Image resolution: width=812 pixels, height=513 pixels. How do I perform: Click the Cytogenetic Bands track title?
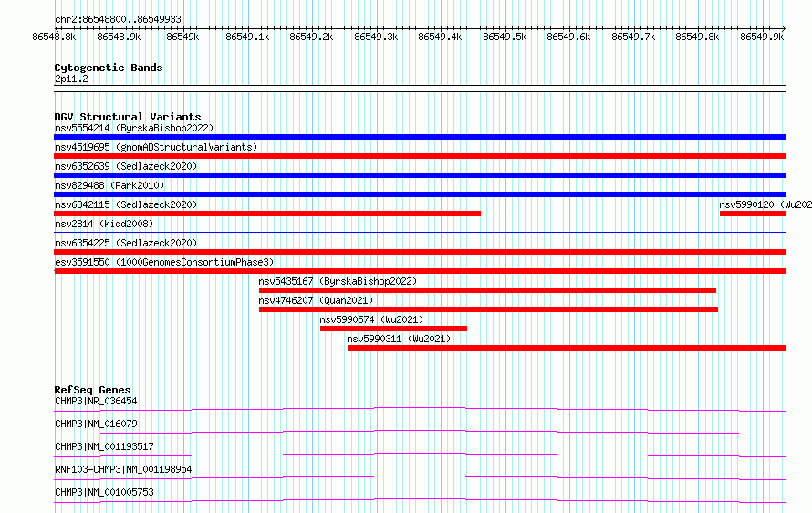click(x=109, y=68)
